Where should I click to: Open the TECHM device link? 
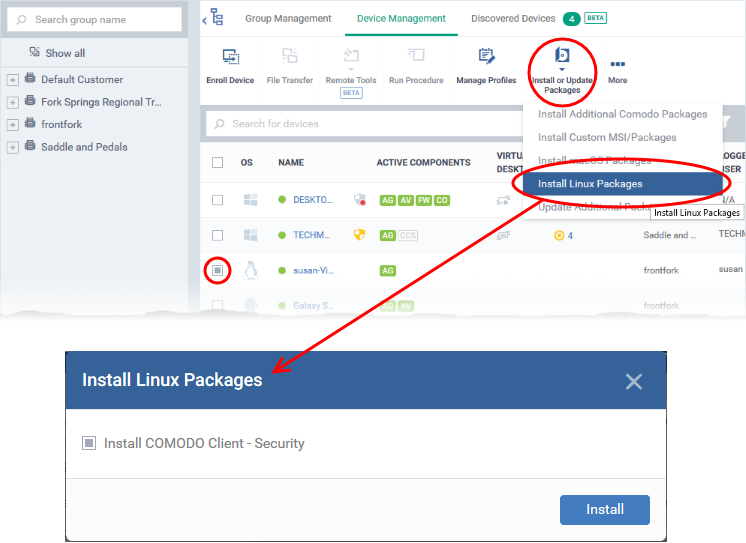(x=311, y=235)
